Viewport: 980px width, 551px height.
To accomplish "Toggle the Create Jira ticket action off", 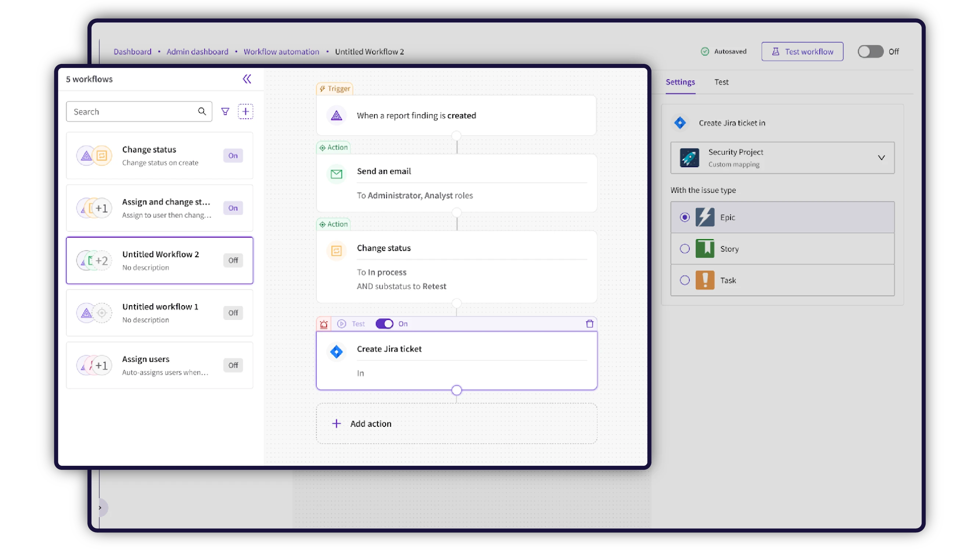I will [x=384, y=324].
